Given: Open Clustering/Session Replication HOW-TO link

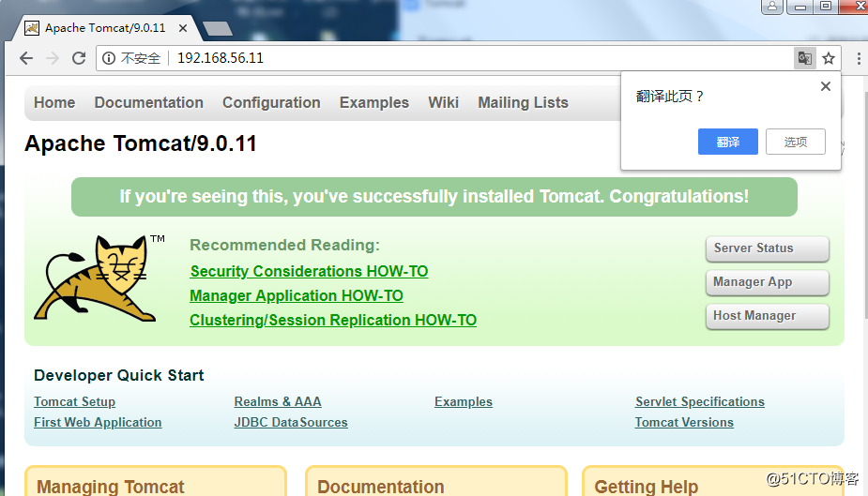Looking at the screenshot, I should (333, 320).
